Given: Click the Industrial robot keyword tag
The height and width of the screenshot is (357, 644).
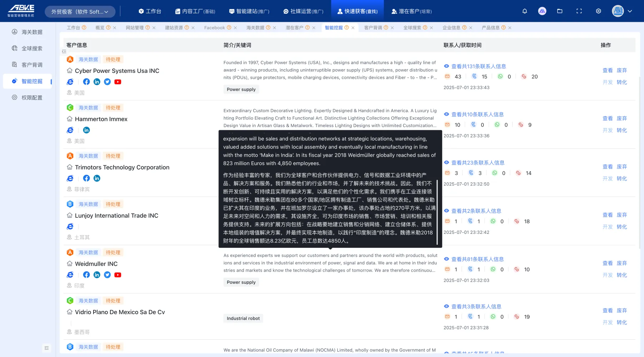Looking at the screenshot, I should point(243,318).
